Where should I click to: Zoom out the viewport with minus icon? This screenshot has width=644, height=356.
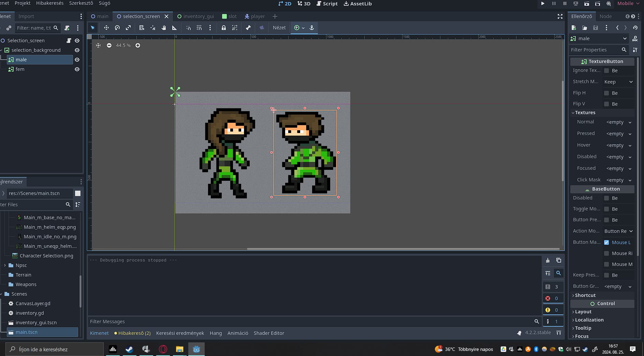(x=109, y=45)
